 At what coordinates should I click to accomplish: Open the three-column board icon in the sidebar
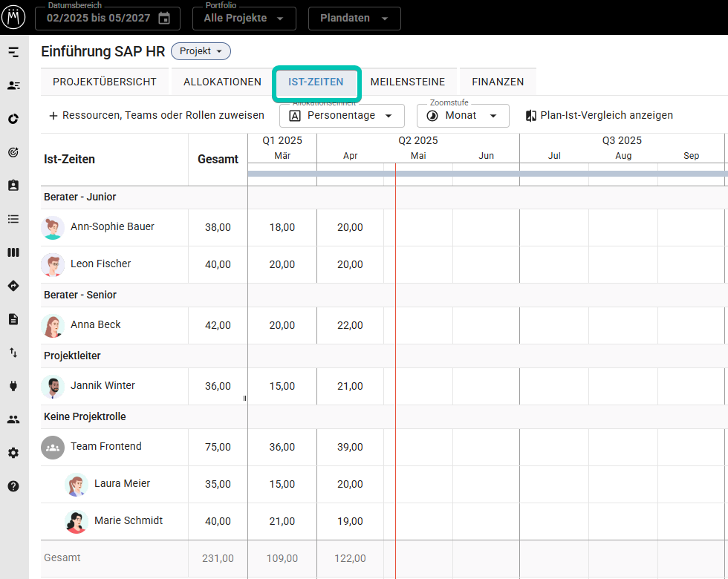pos(13,252)
